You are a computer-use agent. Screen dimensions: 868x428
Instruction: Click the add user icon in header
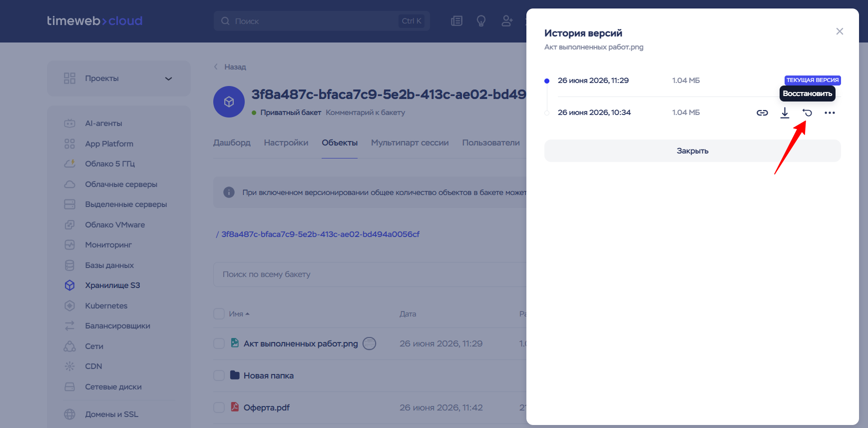click(507, 21)
